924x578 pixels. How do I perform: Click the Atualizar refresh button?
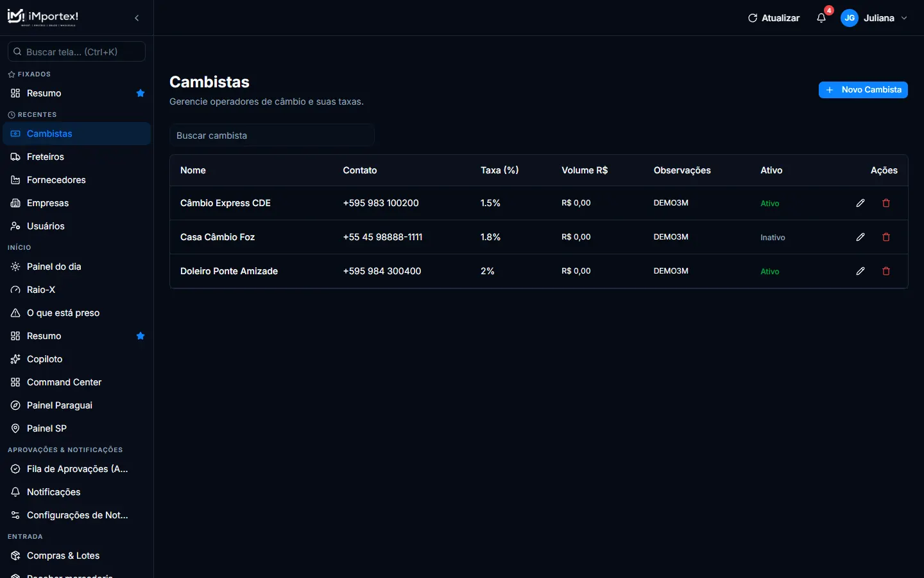coord(774,18)
